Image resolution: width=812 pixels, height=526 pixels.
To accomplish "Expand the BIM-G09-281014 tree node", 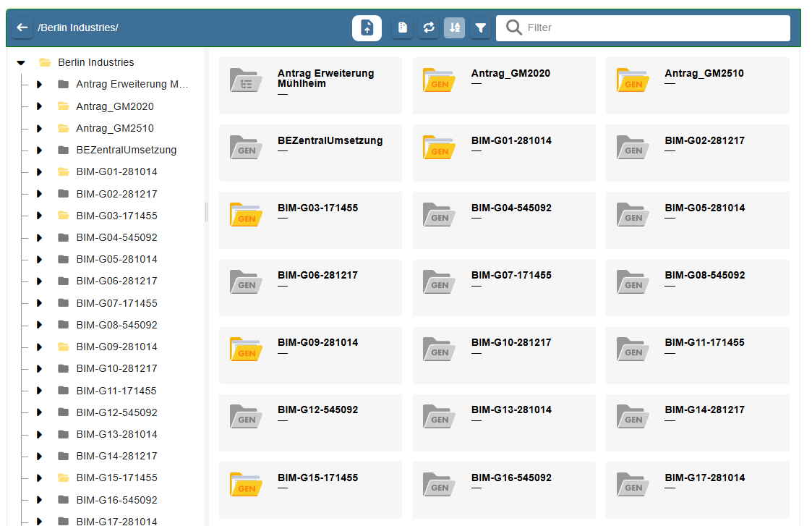I will 39,347.
